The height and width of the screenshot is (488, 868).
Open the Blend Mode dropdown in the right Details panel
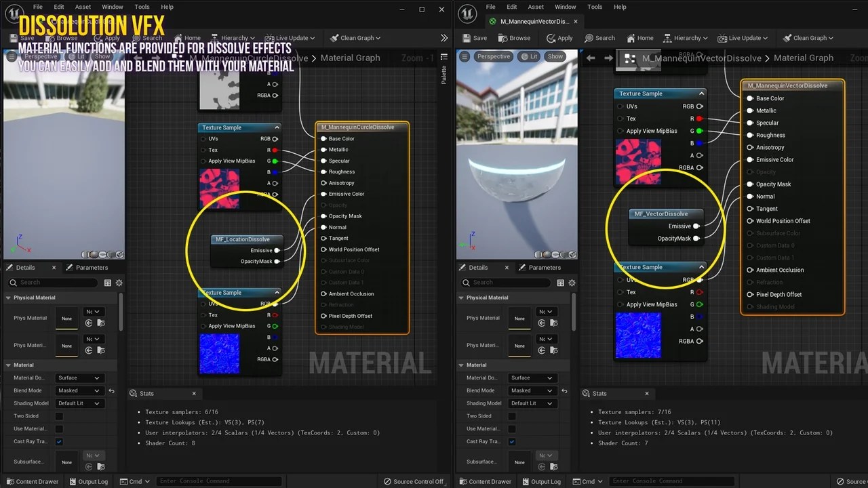pyautogui.click(x=531, y=390)
